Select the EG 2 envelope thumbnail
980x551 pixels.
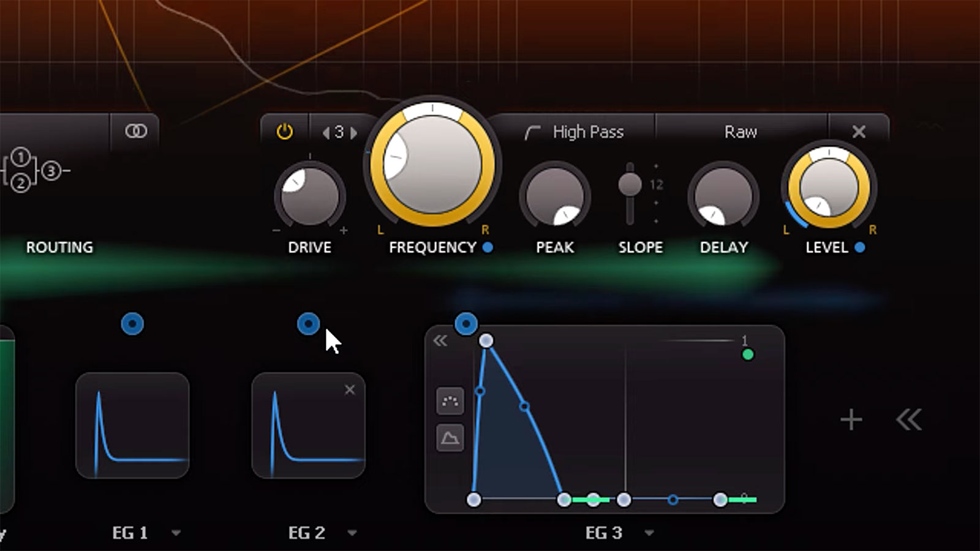point(308,425)
